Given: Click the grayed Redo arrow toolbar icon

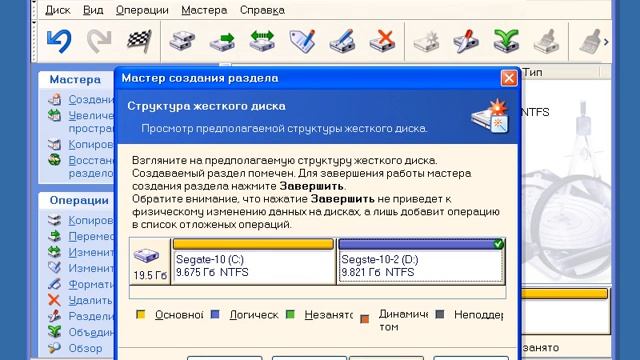Looking at the screenshot, I should point(99,41).
